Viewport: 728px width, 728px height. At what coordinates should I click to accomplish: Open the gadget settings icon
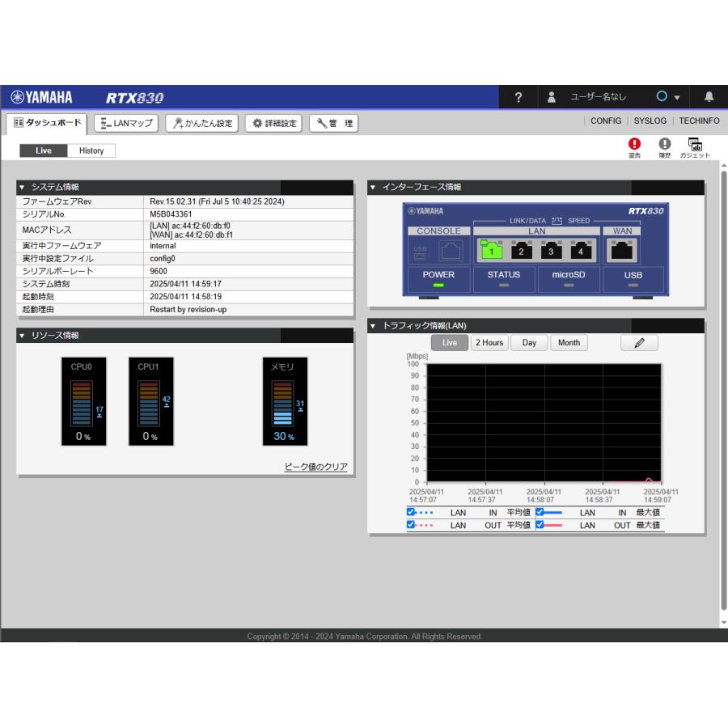coord(694,144)
